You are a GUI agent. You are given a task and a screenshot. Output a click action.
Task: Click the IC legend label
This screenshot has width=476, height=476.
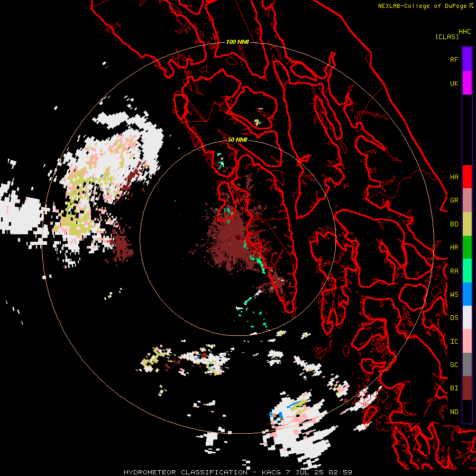point(454,342)
